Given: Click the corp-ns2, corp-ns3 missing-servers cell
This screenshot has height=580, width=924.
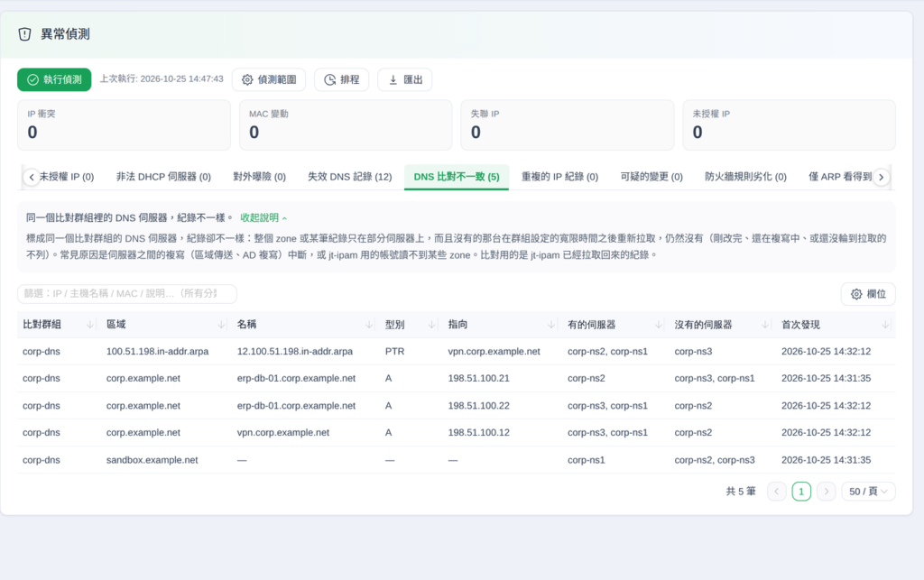Looking at the screenshot, I should (x=715, y=460).
